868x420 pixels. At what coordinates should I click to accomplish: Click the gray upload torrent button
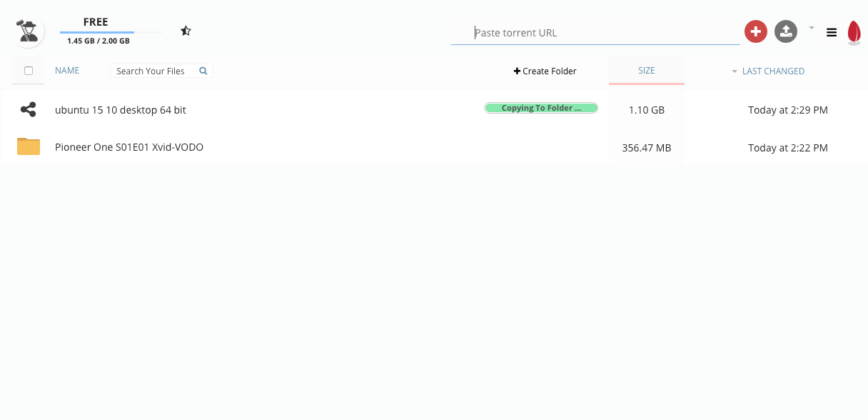[785, 31]
